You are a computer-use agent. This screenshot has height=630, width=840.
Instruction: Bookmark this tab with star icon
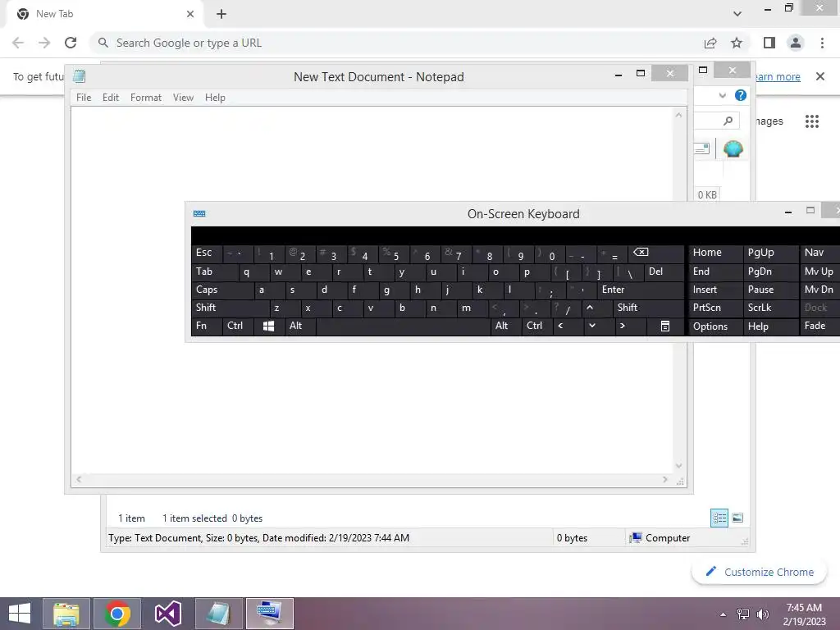click(737, 43)
